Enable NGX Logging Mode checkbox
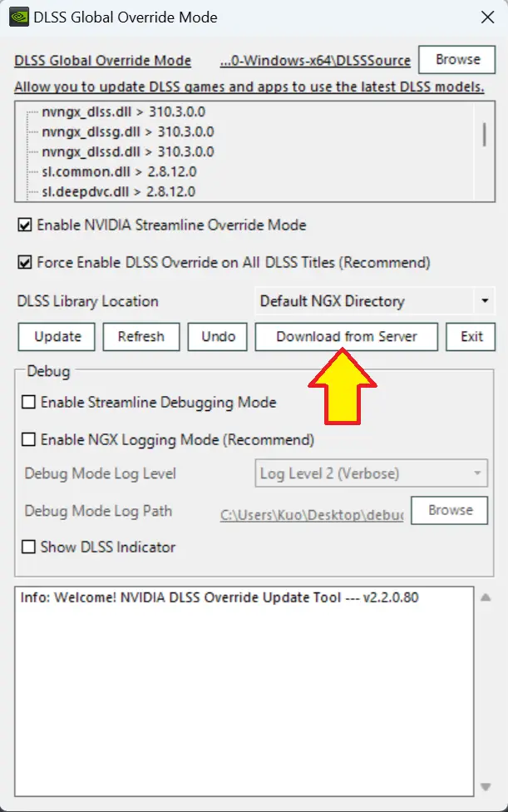The width and height of the screenshot is (508, 812). (29, 439)
